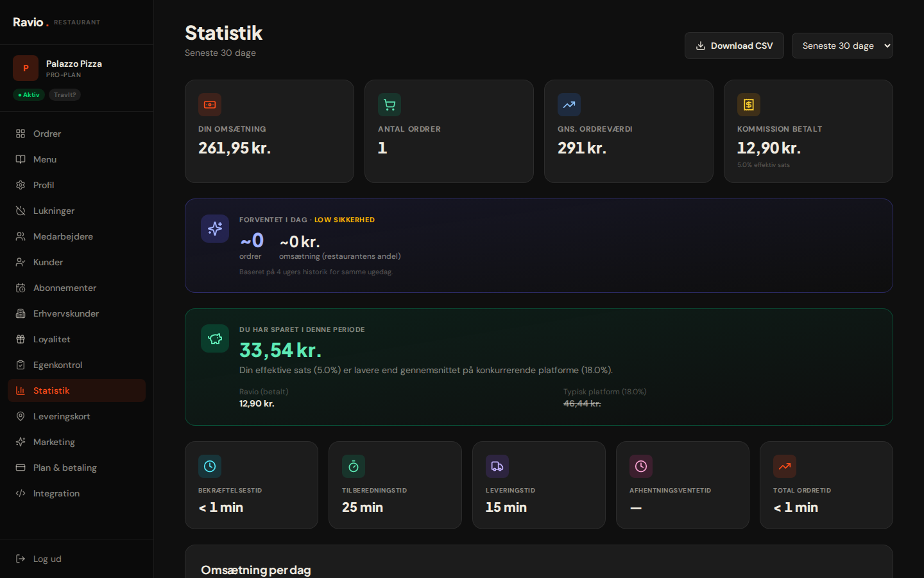This screenshot has height=578, width=924.
Task: Select the Loyalitet gift icon
Action: point(21,339)
